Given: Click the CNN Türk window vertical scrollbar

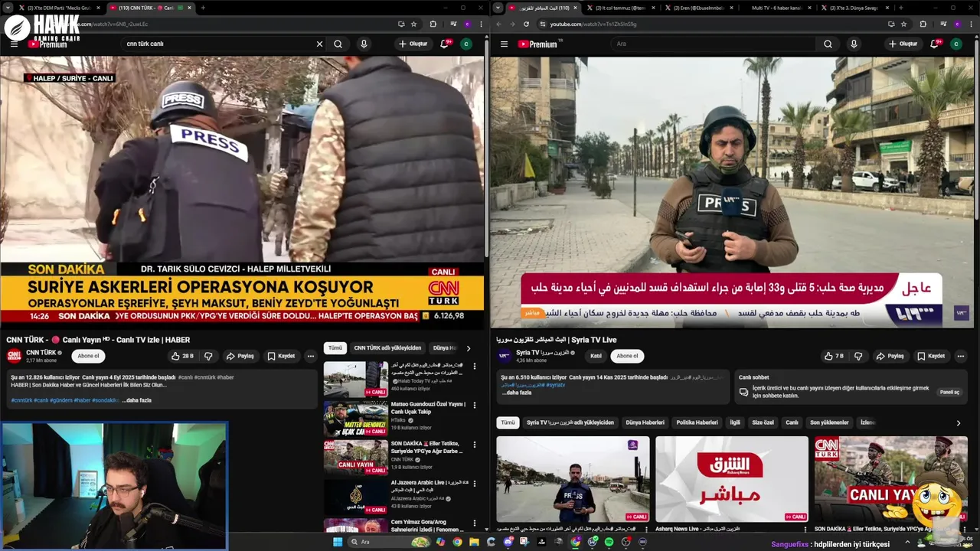Looking at the screenshot, I should tap(487, 149).
